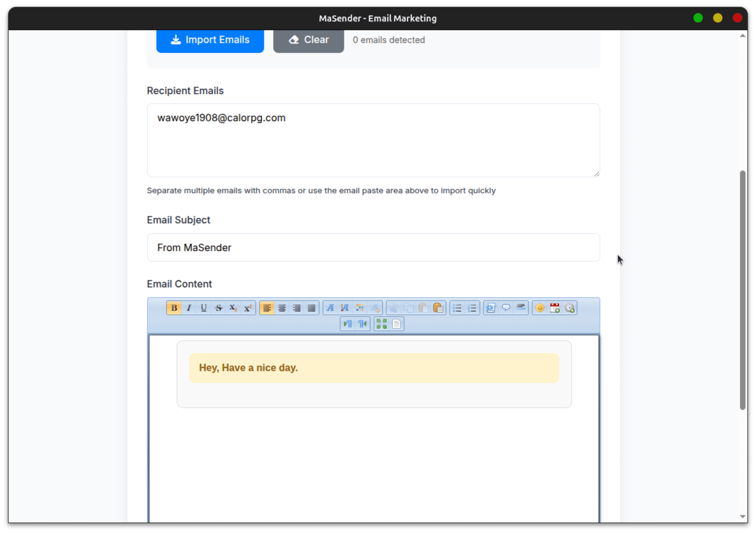Screen dimensions: 756x533
Task: Maximize the editor area
Action: tap(381, 324)
